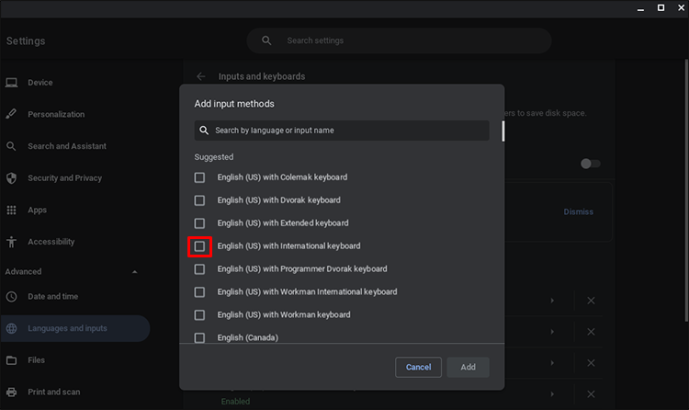Viewport: 689px width, 410px height.
Task: Open Date and time settings
Action: (53, 297)
